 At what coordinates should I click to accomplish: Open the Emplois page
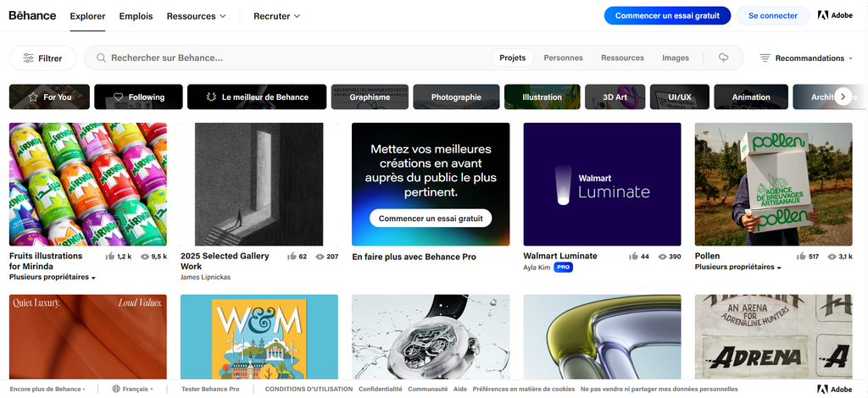pos(136,16)
